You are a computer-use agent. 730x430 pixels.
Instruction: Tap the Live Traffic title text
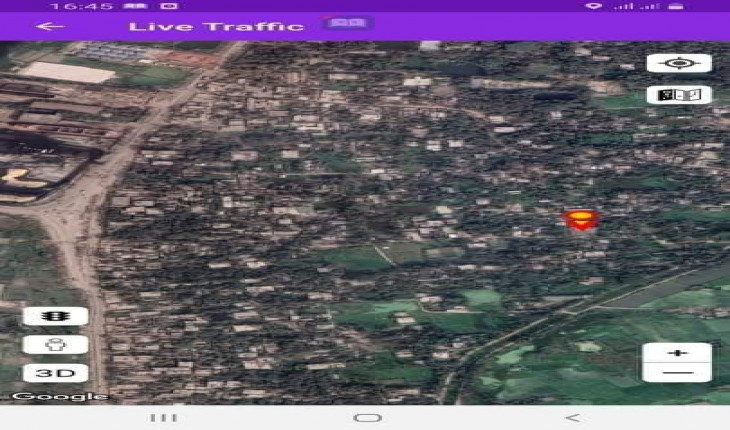216,26
